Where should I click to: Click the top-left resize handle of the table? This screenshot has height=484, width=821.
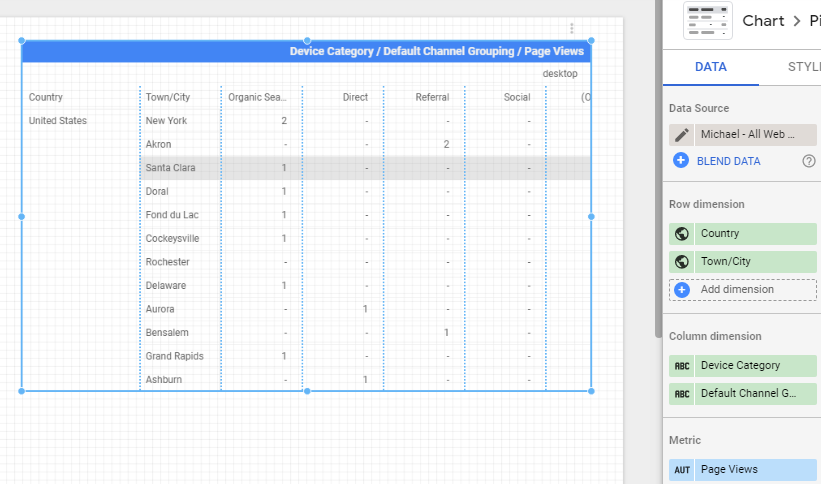pyautogui.click(x=21, y=40)
